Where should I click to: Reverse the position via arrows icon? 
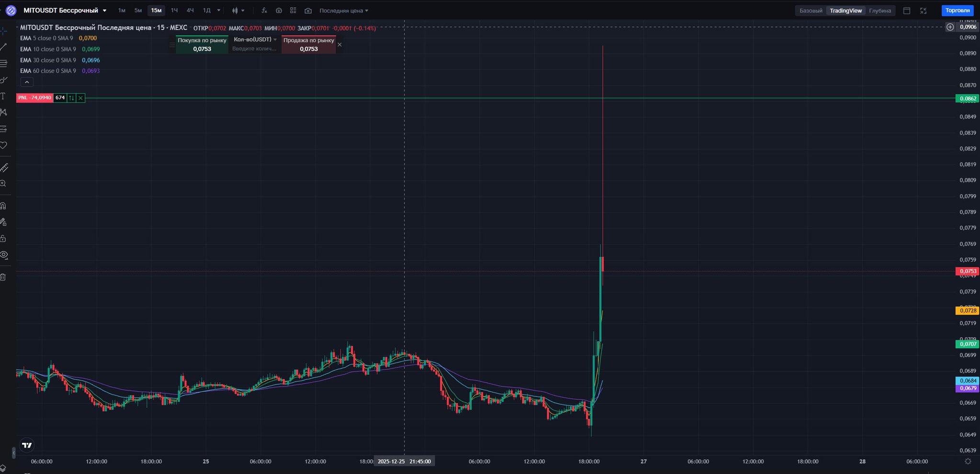(71, 98)
